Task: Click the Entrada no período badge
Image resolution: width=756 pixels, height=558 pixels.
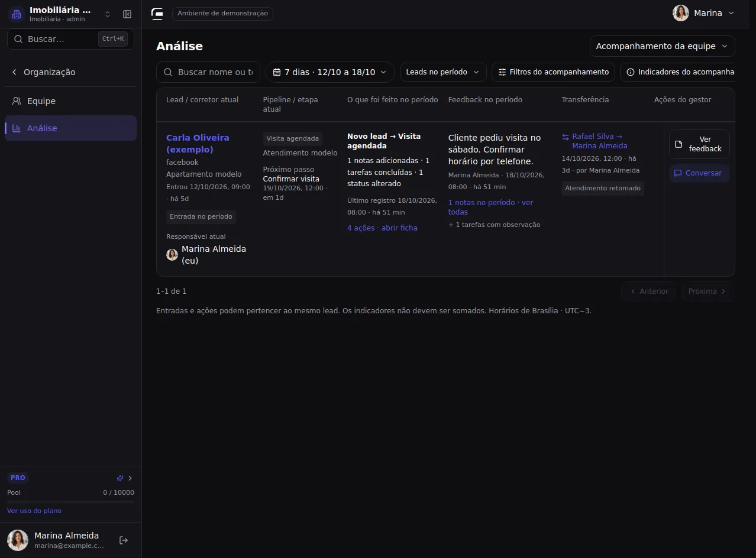Action: (x=201, y=217)
